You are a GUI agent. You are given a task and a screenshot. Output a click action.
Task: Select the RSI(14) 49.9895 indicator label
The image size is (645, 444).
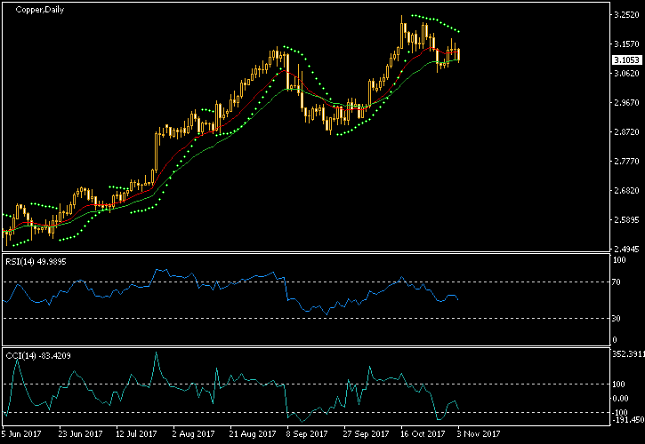pos(36,262)
